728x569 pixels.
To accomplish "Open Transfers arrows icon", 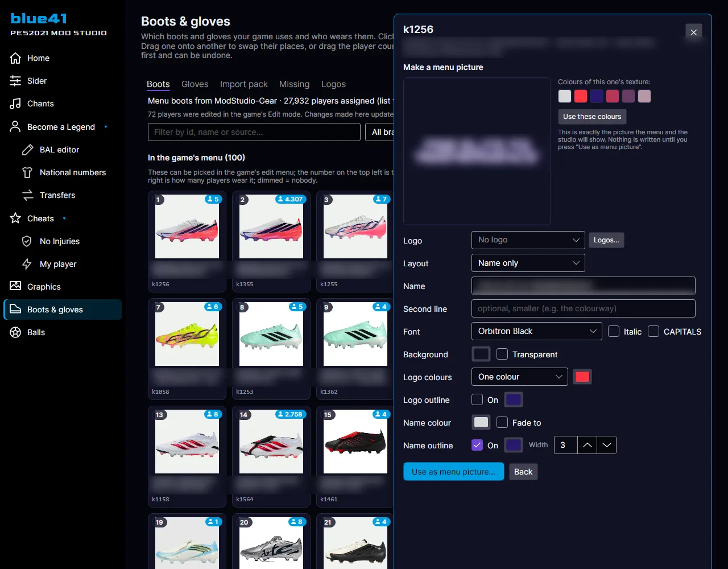I will click(x=27, y=195).
